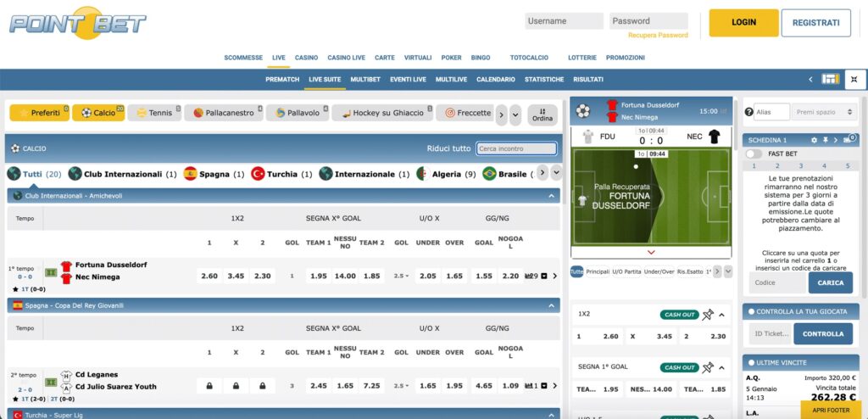868x419 pixels.
Task: Toggle the Tennis sport filter
Action: [x=154, y=113]
